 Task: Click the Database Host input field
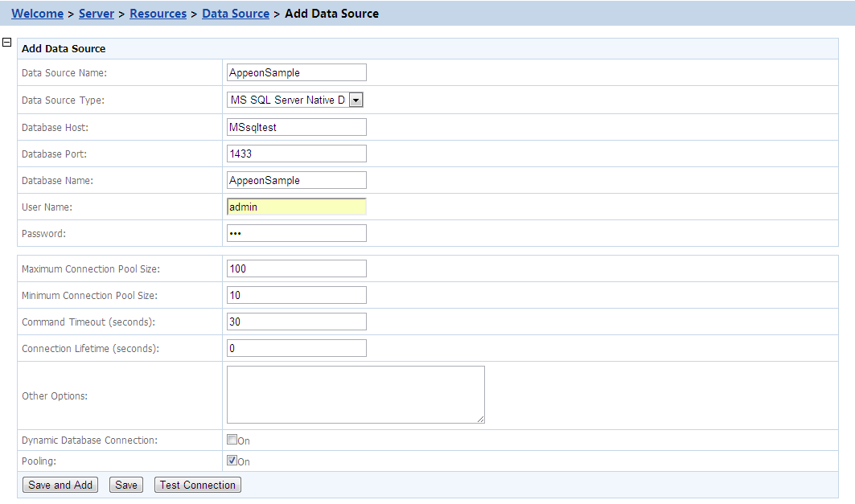point(296,127)
